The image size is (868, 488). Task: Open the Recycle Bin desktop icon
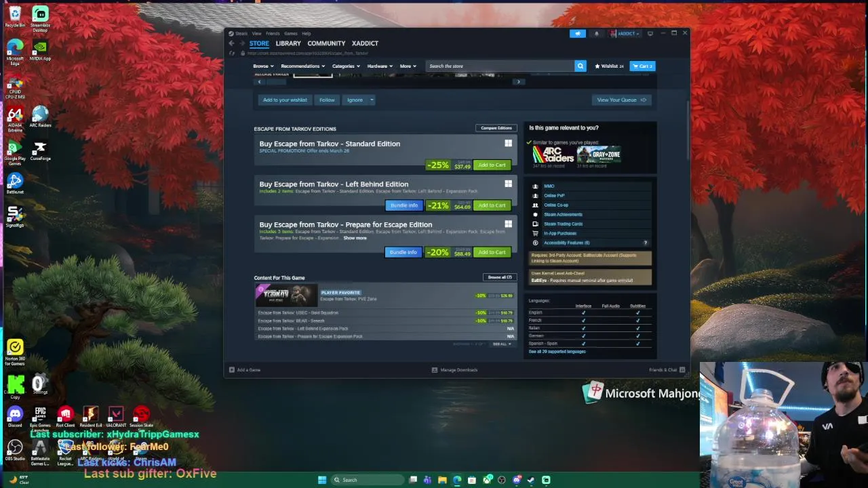tap(15, 17)
